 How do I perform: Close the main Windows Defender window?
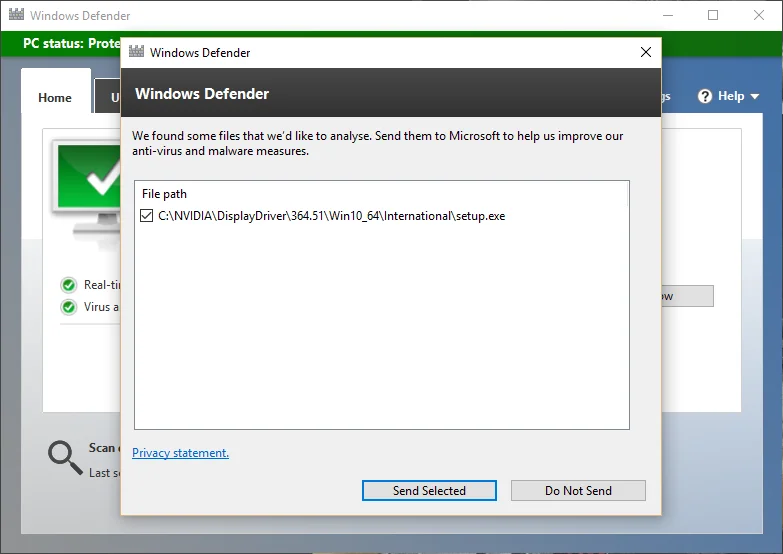pos(759,15)
